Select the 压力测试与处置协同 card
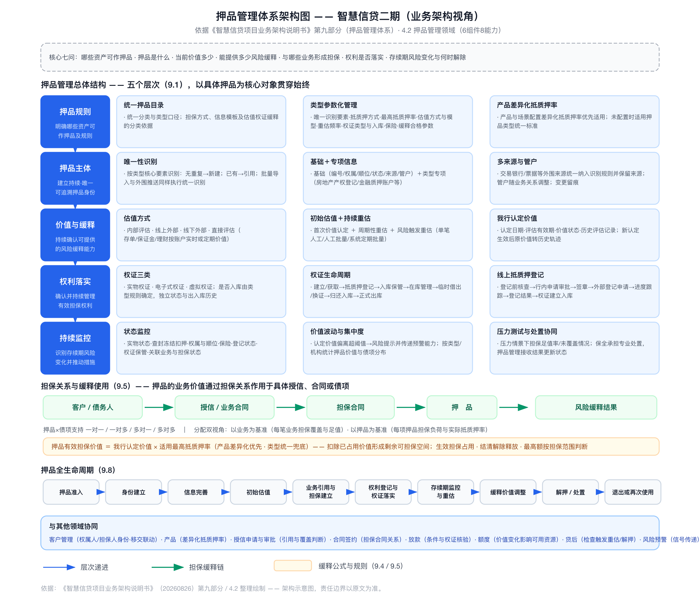The height and width of the screenshot is (607, 700). pos(574,348)
